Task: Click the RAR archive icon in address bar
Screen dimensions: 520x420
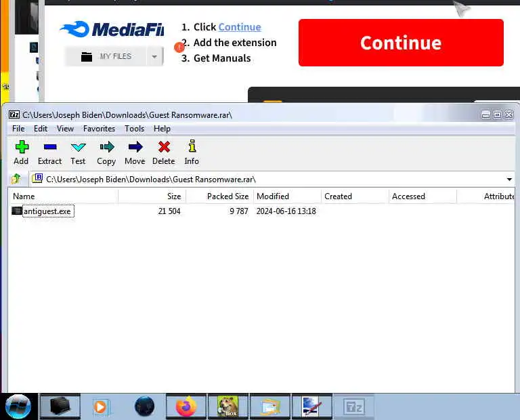Action: 37,178
